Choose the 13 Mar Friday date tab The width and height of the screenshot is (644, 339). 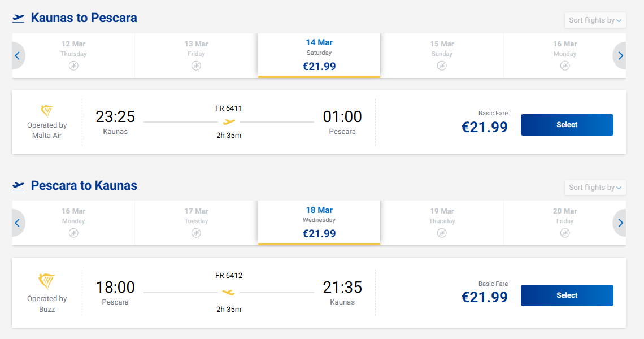(x=196, y=55)
